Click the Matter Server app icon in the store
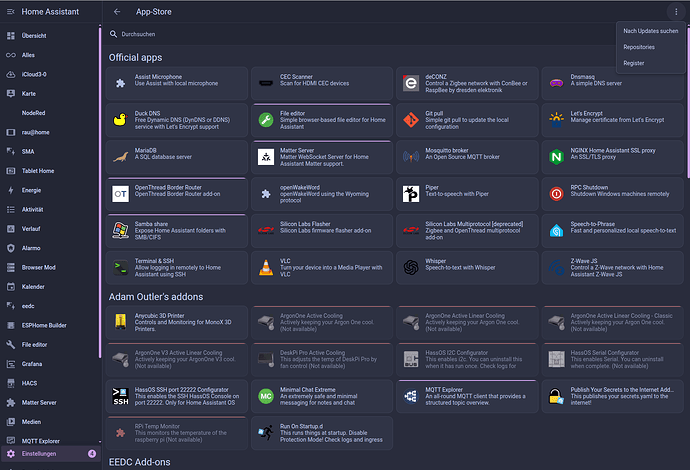690x470 pixels. pos(266,157)
